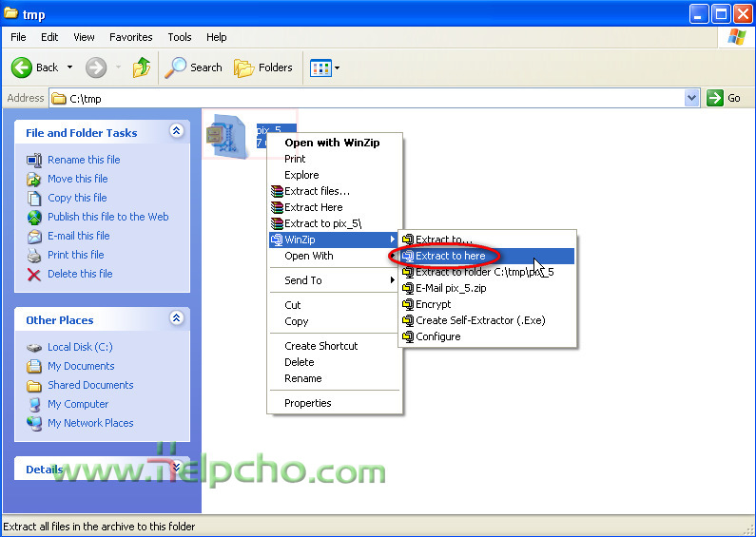Image resolution: width=756 pixels, height=537 pixels.
Task: Choose Cut in the context menu
Action: (x=335, y=305)
